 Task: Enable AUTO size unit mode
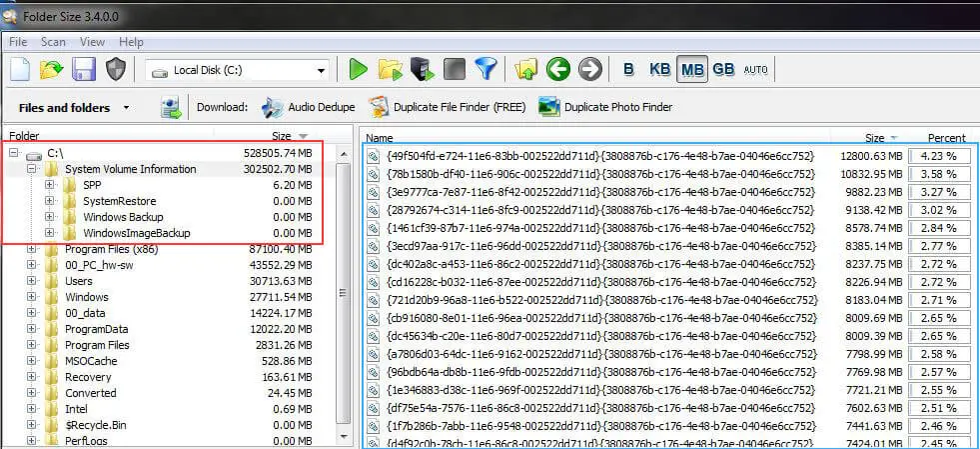(x=756, y=69)
